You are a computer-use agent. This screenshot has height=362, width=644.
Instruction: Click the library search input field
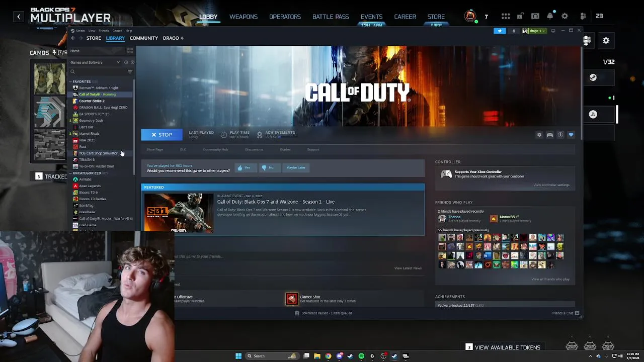pyautogui.click(x=100, y=72)
